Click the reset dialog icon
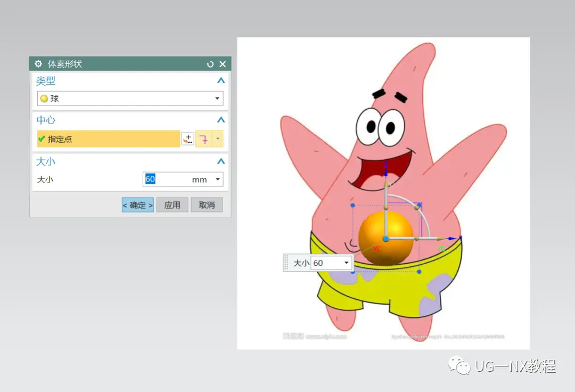This screenshot has height=392, width=575. coord(210,64)
